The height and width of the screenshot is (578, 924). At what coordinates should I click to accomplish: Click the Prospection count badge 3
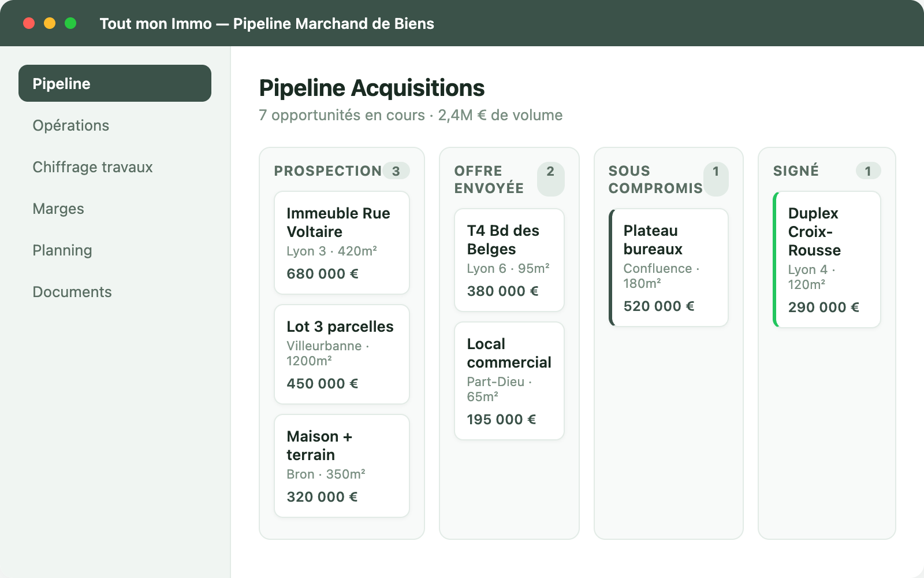tap(396, 171)
